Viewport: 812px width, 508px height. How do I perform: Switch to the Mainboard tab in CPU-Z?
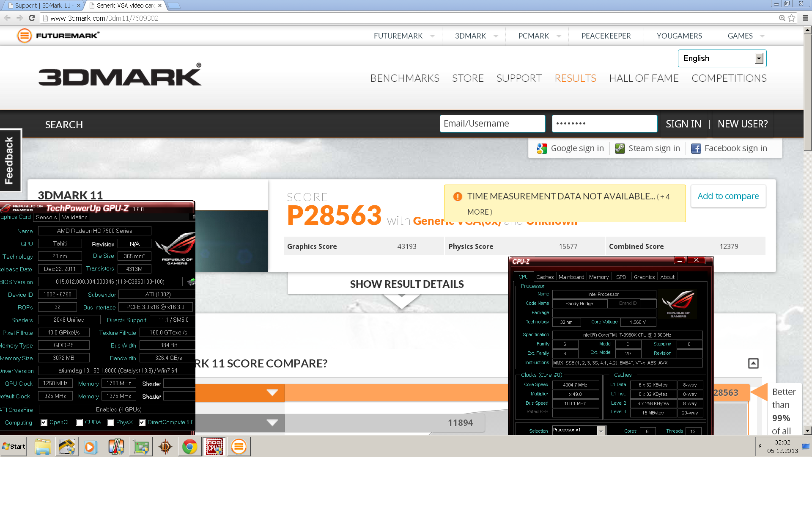click(571, 277)
